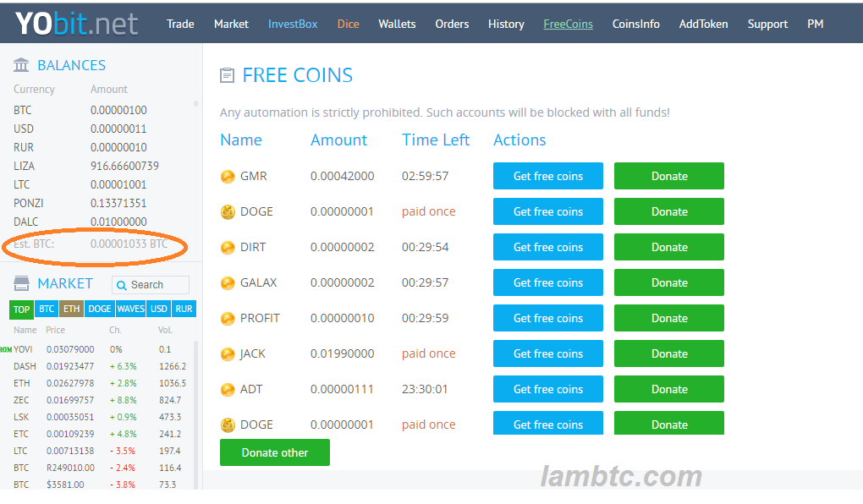Get free coins for DIRT

point(548,247)
